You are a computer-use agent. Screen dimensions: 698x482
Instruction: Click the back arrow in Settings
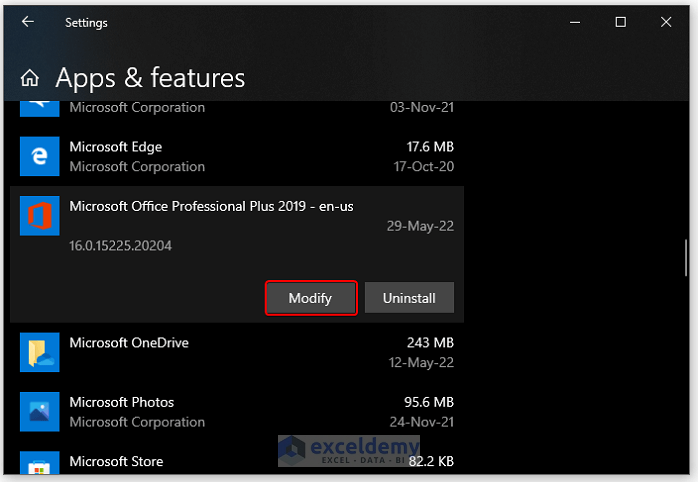pyautogui.click(x=27, y=22)
